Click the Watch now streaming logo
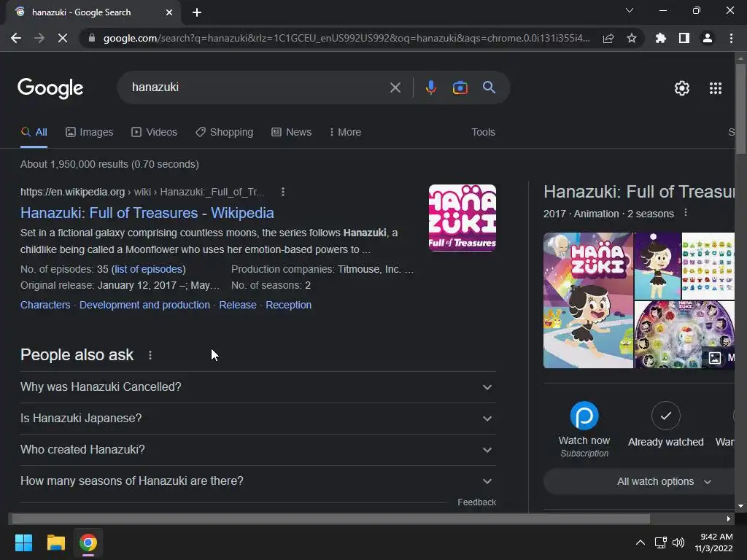 [584, 416]
